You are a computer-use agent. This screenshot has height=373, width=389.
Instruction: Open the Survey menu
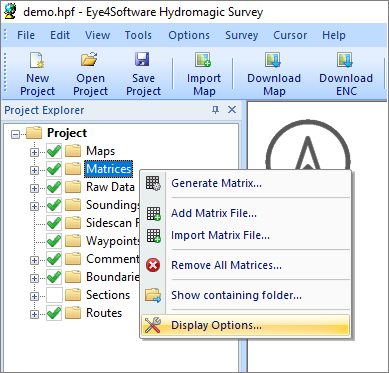click(x=242, y=35)
